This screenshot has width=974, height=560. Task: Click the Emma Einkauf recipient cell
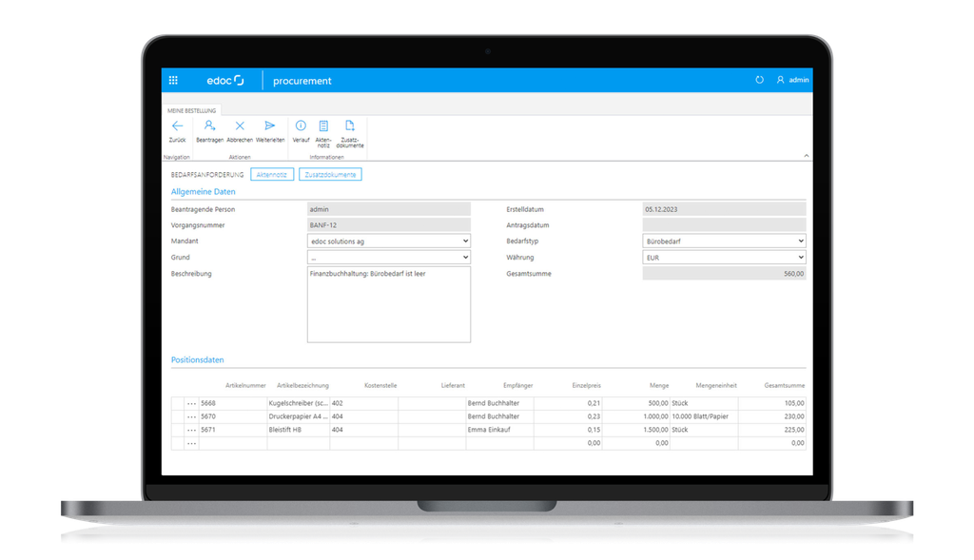click(x=499, y=430)
